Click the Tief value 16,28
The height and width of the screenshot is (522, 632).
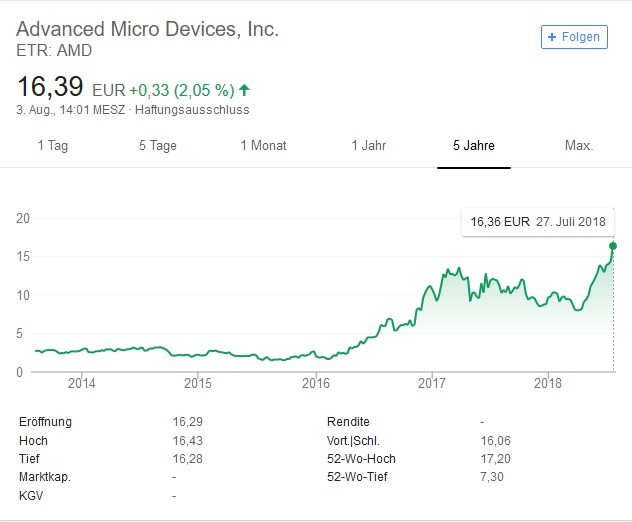pos(188,459)
